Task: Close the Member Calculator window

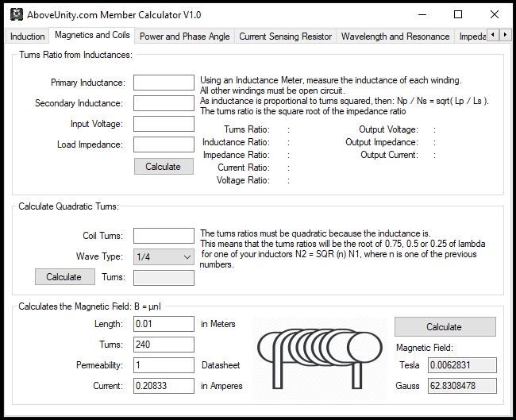Action: pos(495,14)
